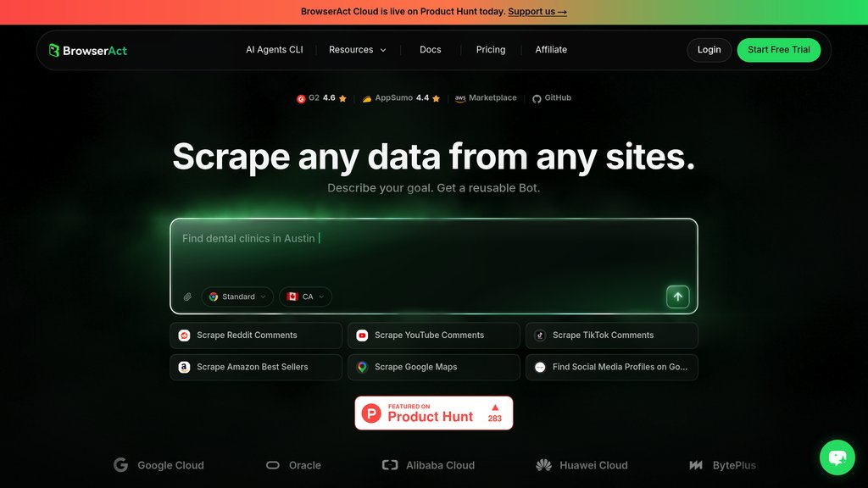Screen dimensions: 868x488
Task: Open the Affiliate page
Action: (x=551, y=50)
